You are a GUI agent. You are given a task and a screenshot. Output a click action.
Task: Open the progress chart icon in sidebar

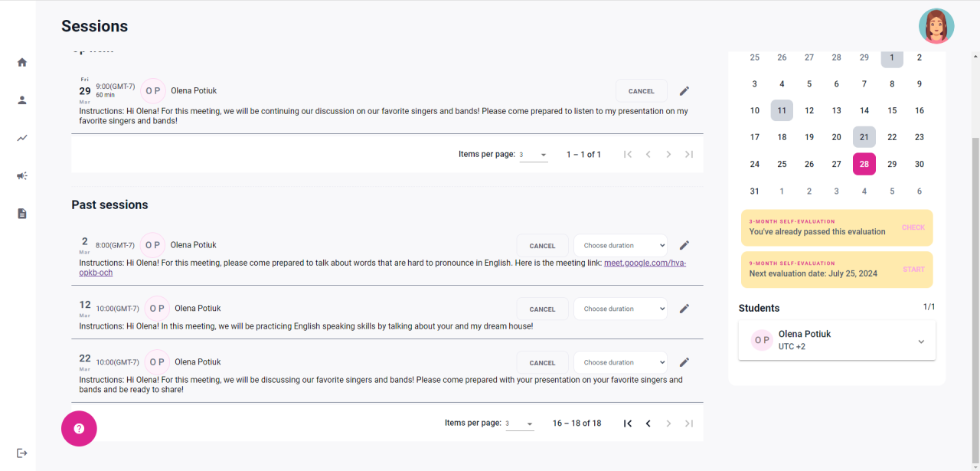pyautogui.click(x=22, y=138)
